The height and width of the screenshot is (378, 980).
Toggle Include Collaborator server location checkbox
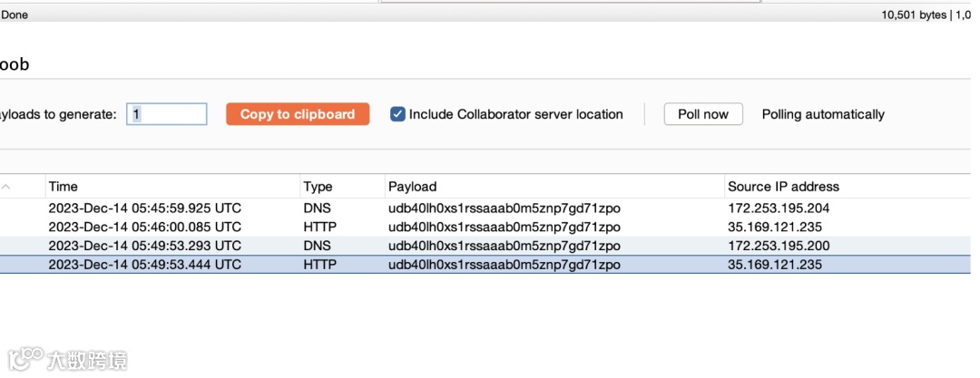coord(397,114)
